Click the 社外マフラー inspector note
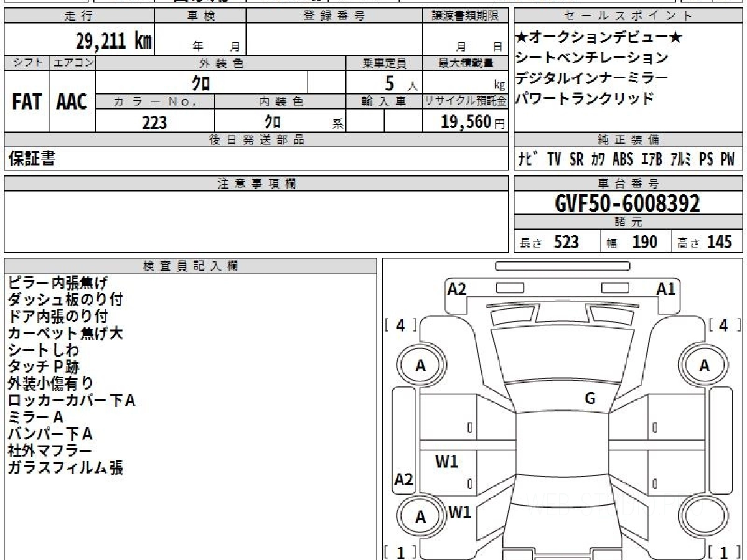This screenshot has height=560, width=747. [50, 450]
